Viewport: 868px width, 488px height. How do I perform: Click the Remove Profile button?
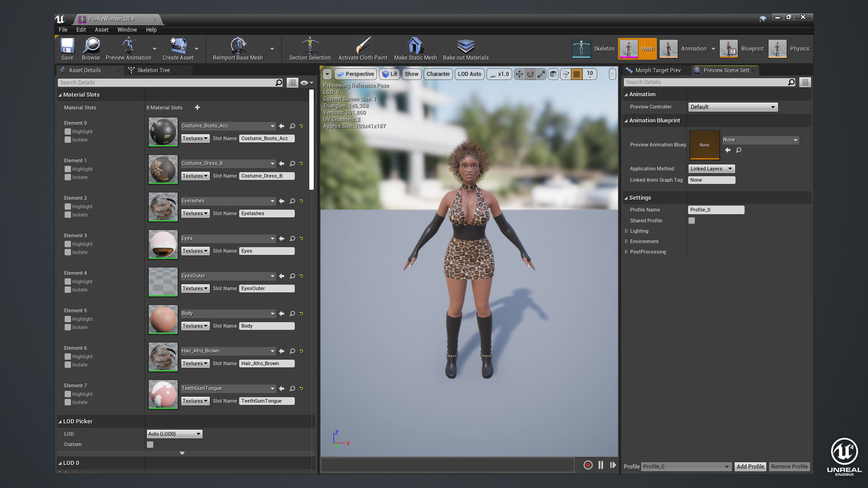[789, 467]
